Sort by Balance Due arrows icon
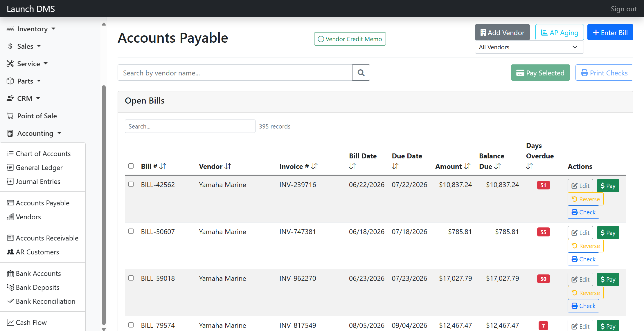644x331 pixels. pos(498,166)
